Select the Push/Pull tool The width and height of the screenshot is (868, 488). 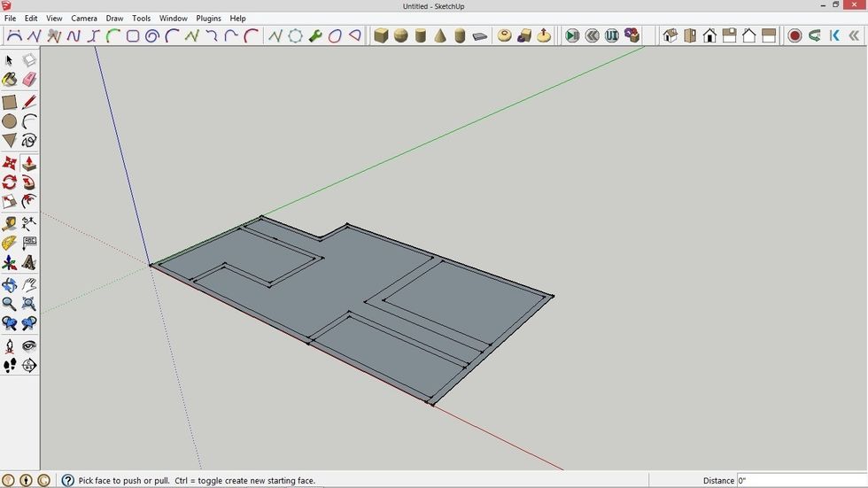(x=29, y=164)
